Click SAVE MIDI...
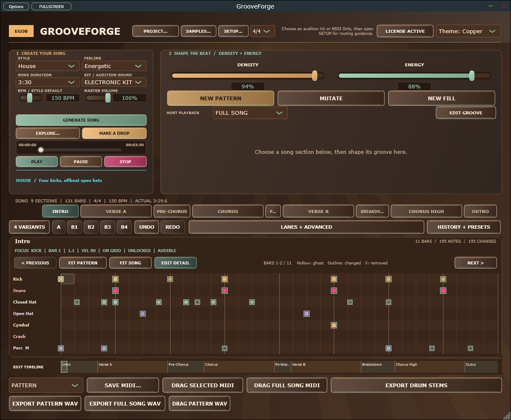The width and height of the screenshot is (511, 420). 123,385
